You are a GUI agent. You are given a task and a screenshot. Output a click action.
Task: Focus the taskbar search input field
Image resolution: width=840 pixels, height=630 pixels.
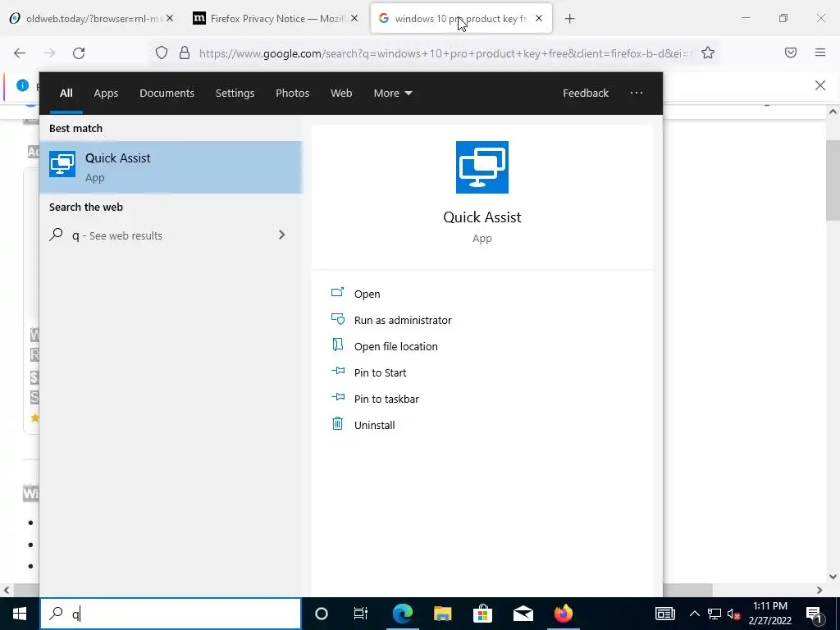click(x=171, y=614)
